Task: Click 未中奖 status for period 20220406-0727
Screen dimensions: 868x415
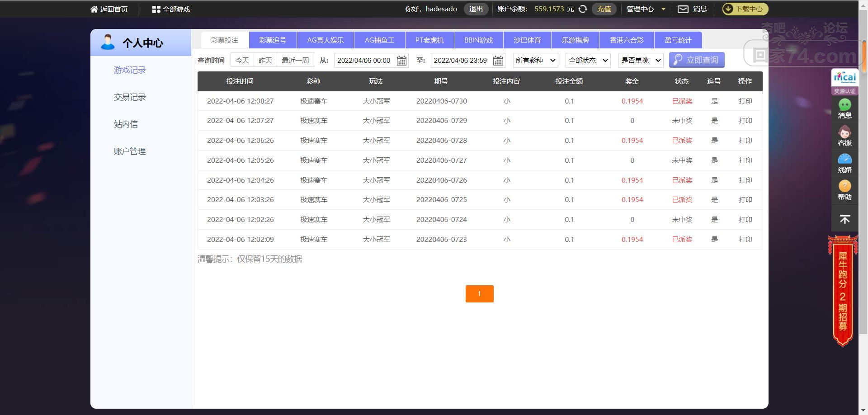Action: tap(682, 160)
